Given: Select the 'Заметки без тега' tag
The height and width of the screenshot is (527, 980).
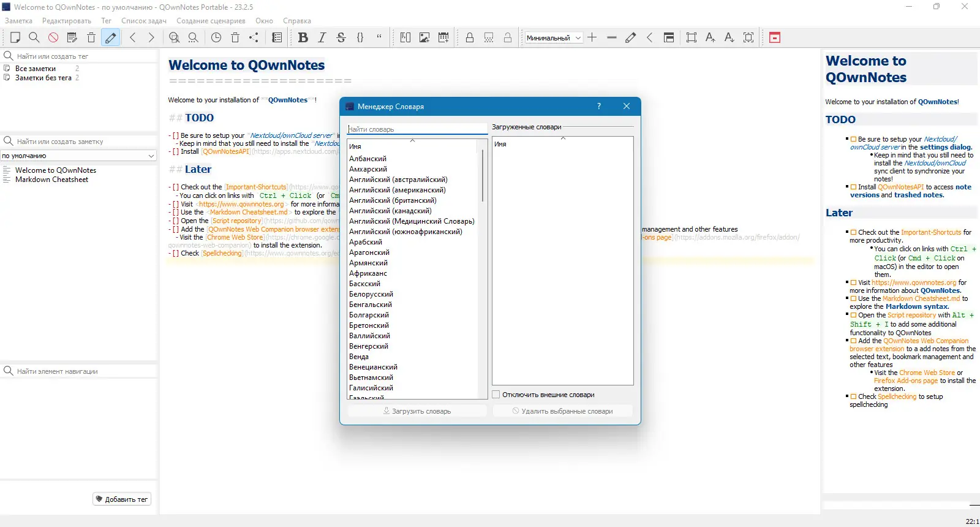Looking at the screenshot, I should [43, 78].
